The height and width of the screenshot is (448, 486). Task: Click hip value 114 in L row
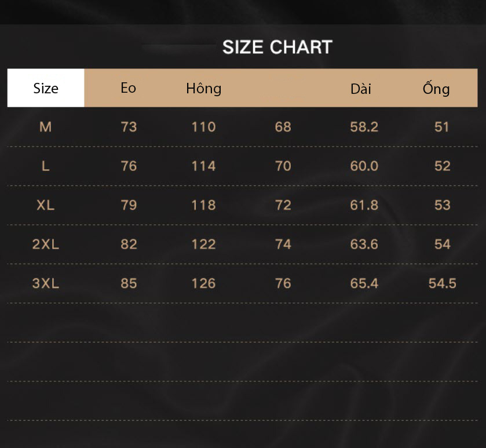tap(204, 166)
